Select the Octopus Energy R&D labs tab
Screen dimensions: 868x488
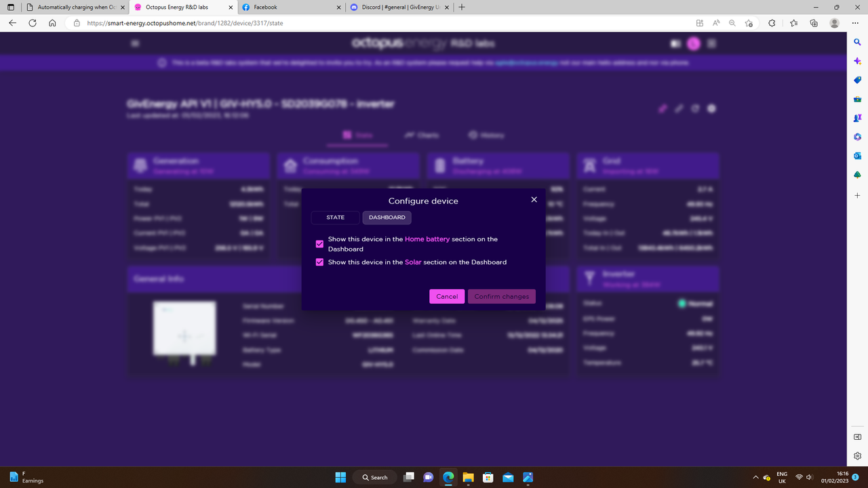coord(182,7)
